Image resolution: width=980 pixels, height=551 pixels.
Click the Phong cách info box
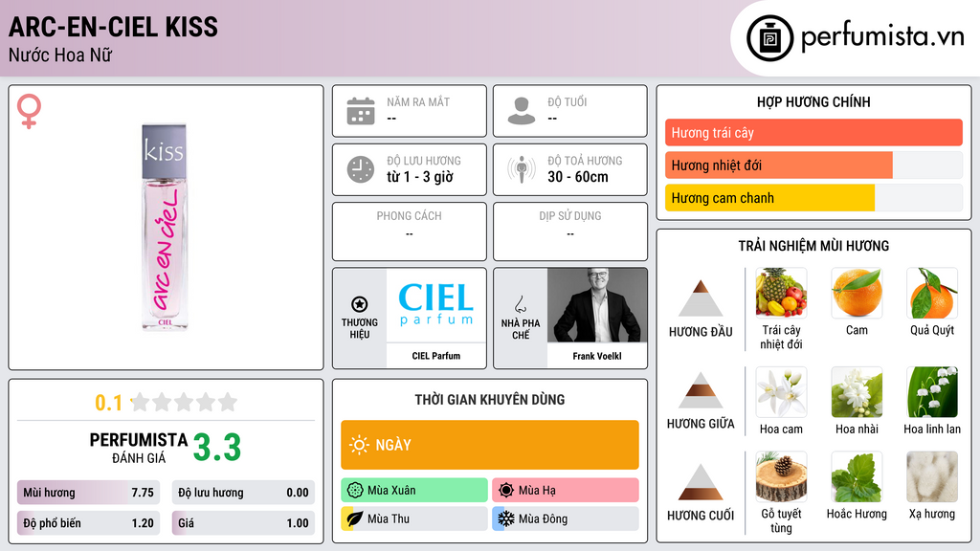click(410, 231)
